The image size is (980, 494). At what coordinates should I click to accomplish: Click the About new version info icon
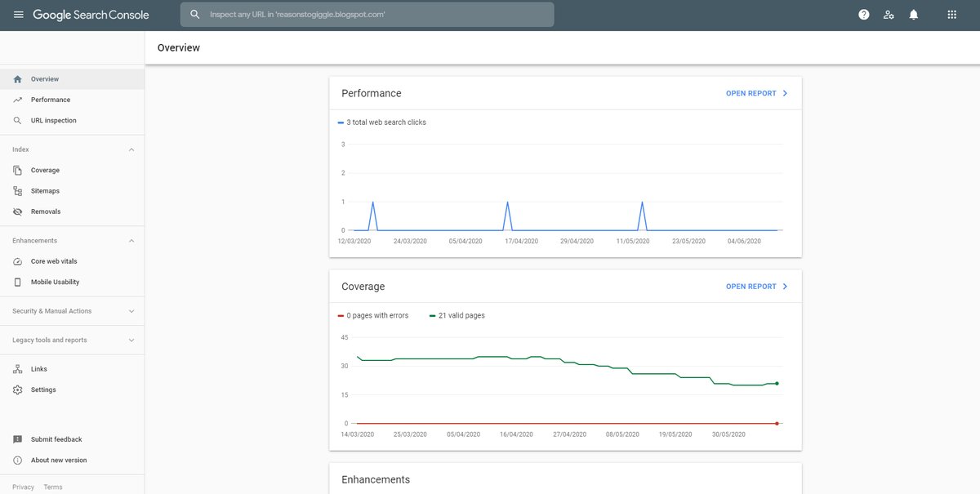click(x=18, y=461)
